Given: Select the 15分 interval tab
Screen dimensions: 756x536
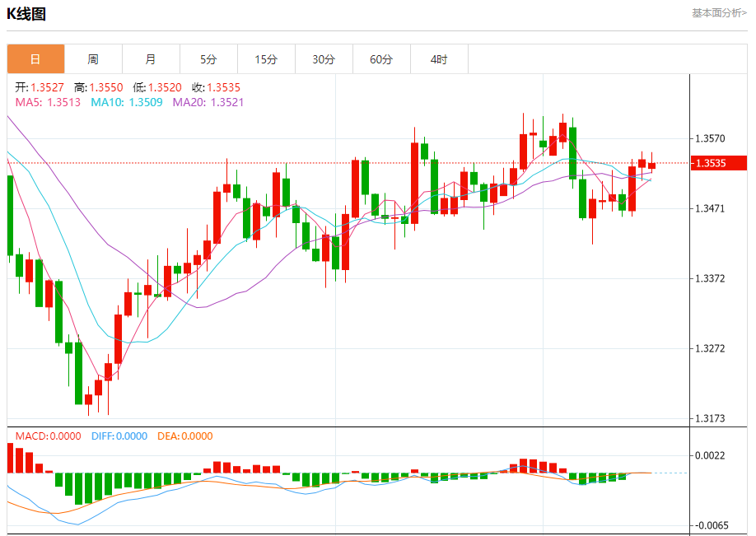Looking at the screenshot, I should 266,59.
